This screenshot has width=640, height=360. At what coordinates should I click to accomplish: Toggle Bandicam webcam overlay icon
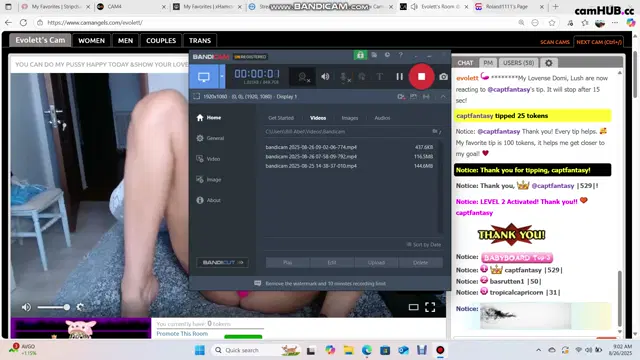pyautogui.click(x=303, y=77)
